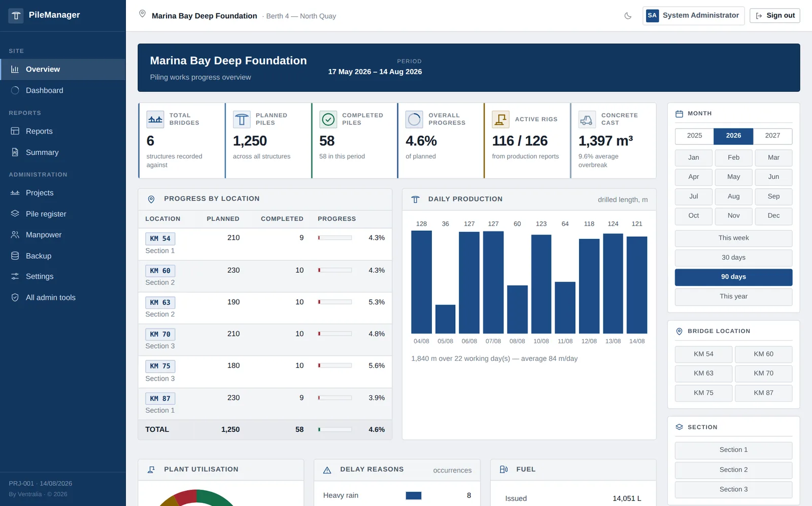This screenshot has height=506, width=812.
Task: Filter by bridge location KM 54
Action: (x=703, y=354)
